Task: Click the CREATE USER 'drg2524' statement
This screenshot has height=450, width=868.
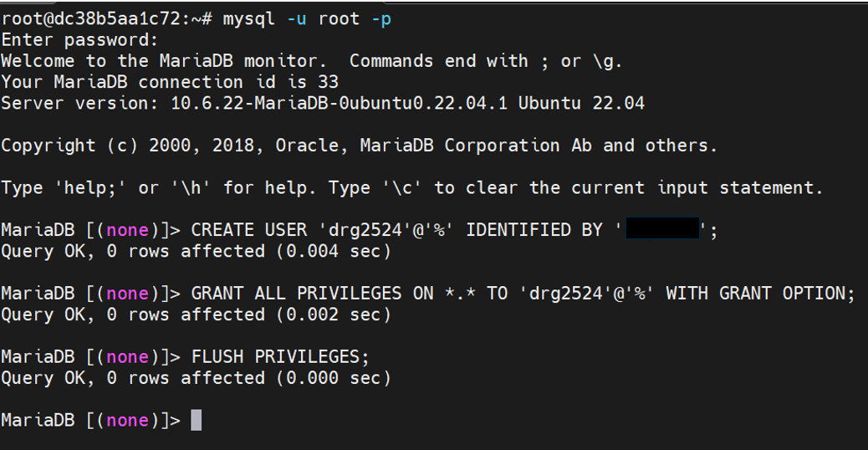Action: pyautogui.click(x=454, y=230)
